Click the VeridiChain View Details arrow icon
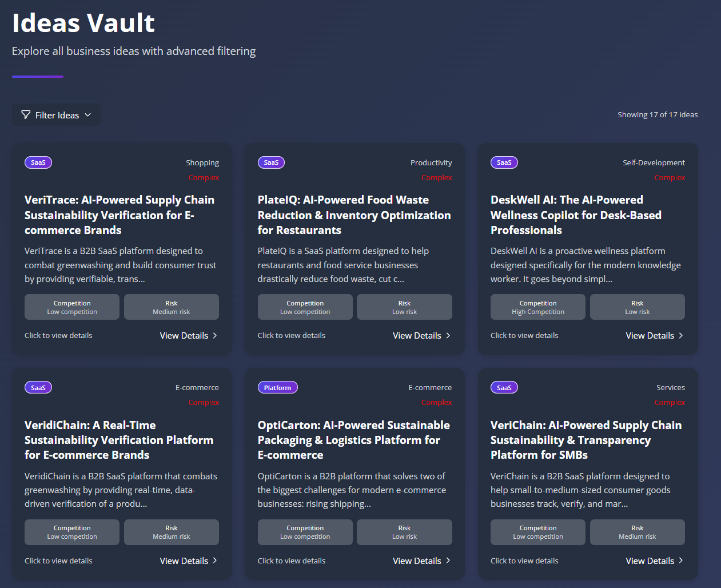This screenshot has height=588, width=721. tap(215, 561)
